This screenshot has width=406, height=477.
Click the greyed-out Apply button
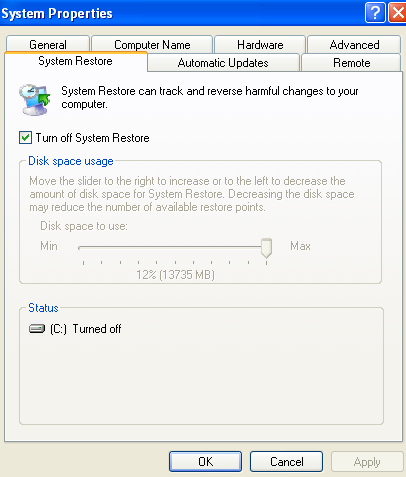(367, 462)
